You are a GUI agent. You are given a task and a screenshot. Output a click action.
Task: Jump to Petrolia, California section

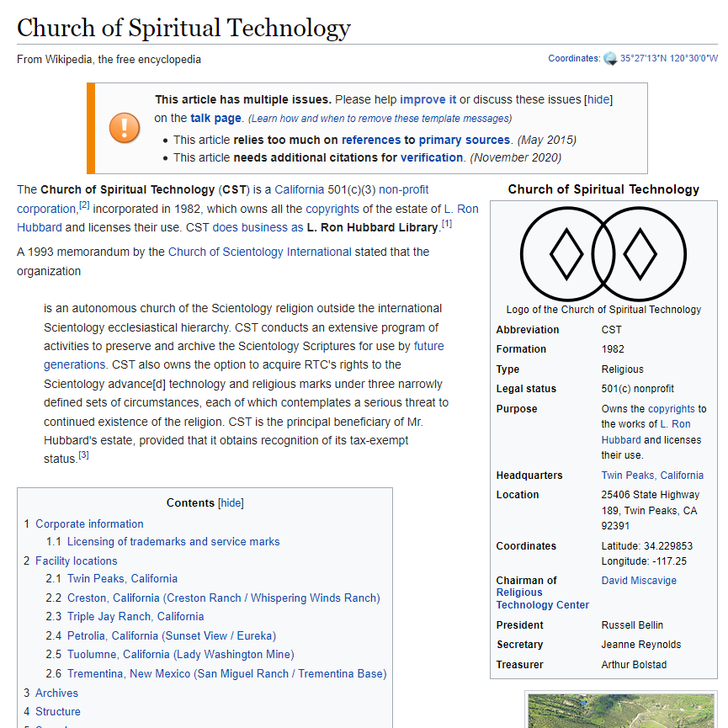[x=172, y=635]
